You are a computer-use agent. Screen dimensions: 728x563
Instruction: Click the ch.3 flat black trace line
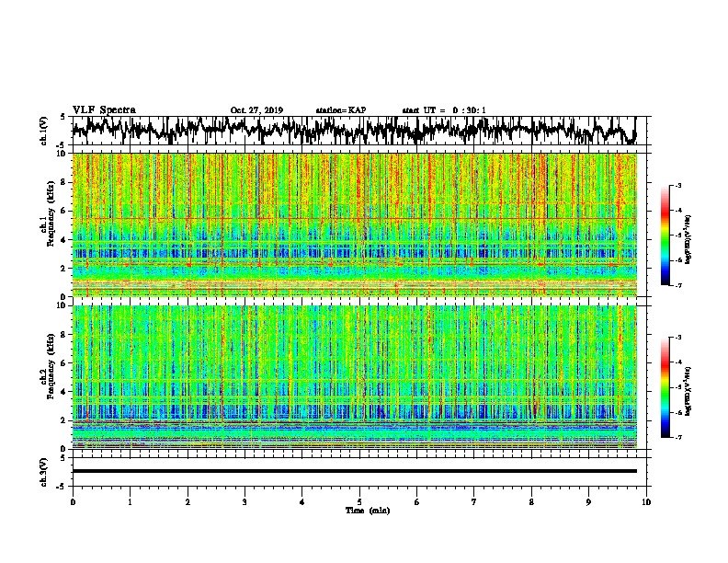(354, 471)
